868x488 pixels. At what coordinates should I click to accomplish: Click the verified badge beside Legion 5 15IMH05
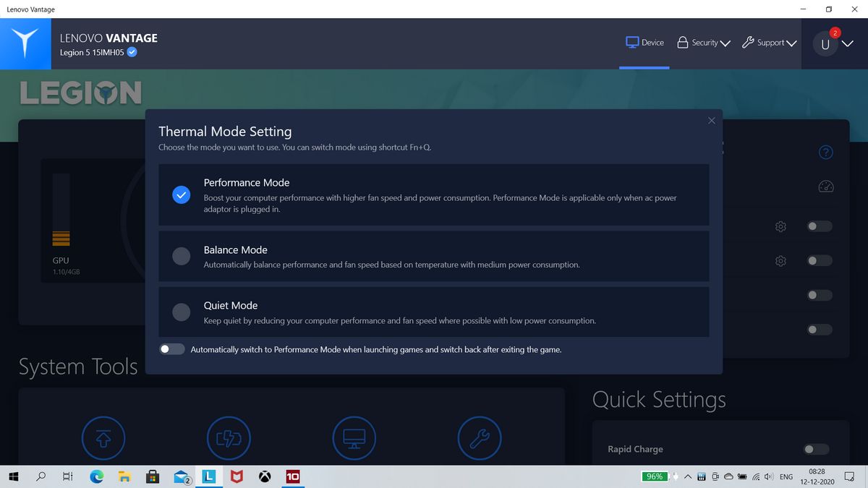(132, 52)
